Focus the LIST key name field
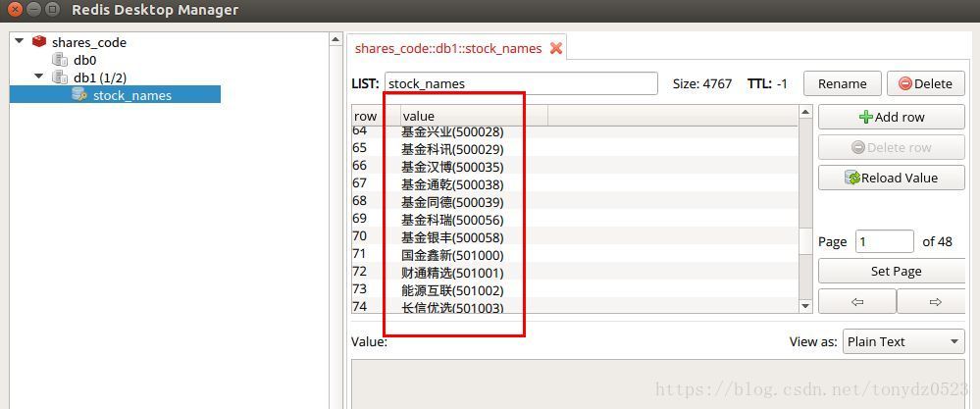The width and height of the screenshot is (980, 409). tap(521, 83)
